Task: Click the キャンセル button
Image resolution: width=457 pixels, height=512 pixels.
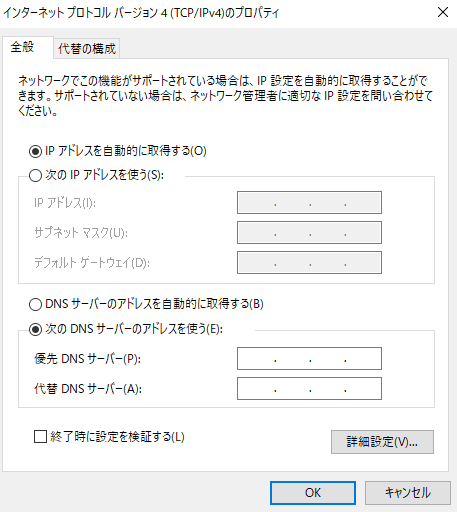Action: 408,493
